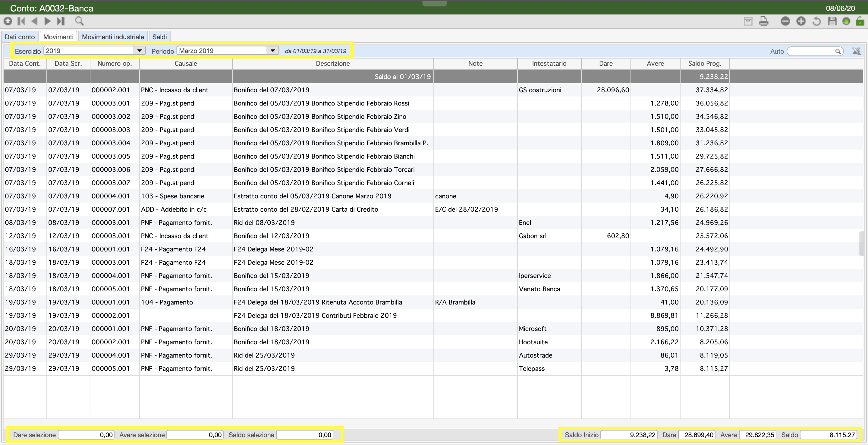Click the Avere selezione field
Viewport: 868px width, 445px height.
(x=195, y=434)
